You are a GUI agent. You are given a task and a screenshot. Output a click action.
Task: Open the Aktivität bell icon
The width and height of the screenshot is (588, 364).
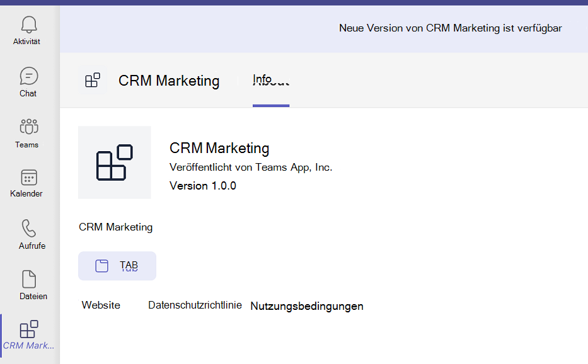tap(28, 25)
